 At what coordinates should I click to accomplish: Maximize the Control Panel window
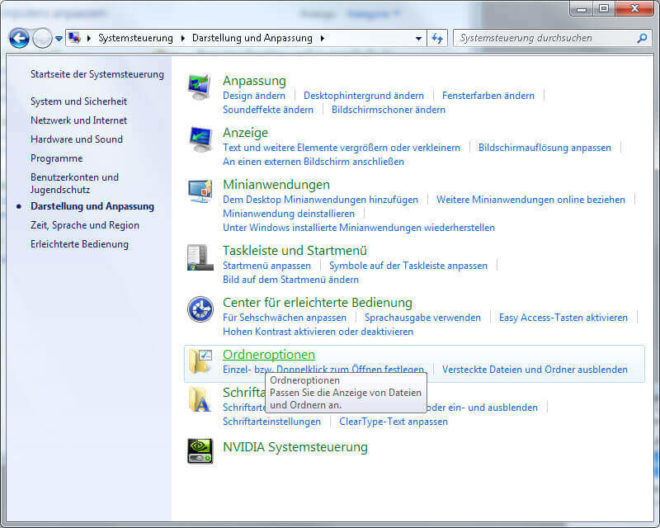(x=604, y=8)
